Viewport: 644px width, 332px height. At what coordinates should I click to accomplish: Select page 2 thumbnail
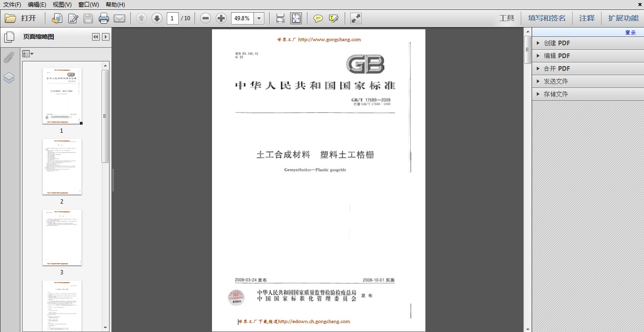62,167
